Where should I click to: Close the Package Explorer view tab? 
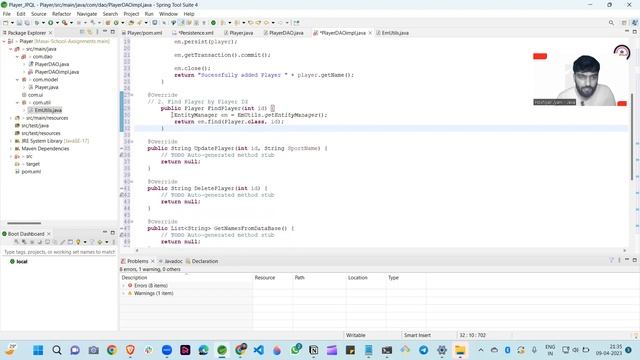tap(51, 33)
